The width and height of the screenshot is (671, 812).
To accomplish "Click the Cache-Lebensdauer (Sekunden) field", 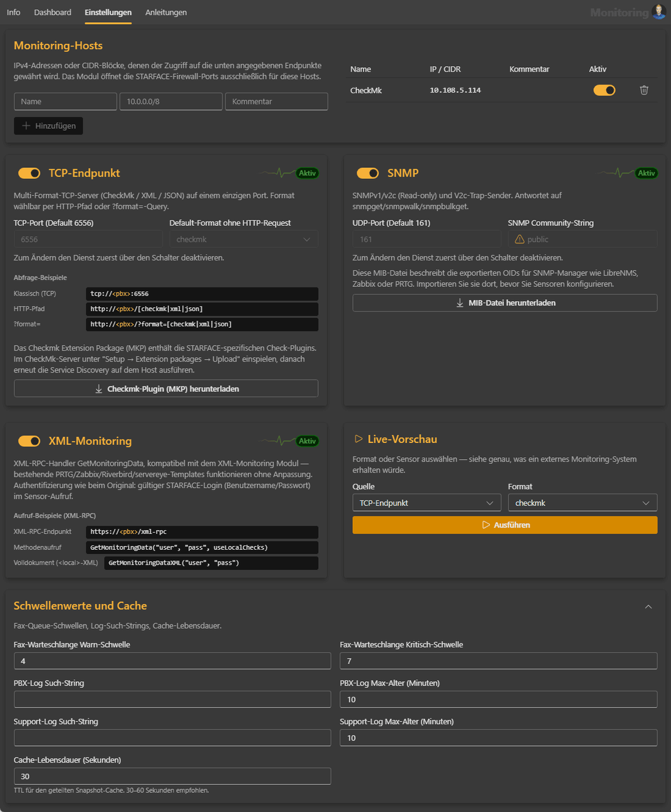I will pyautogui.click(x=172, y=776).
